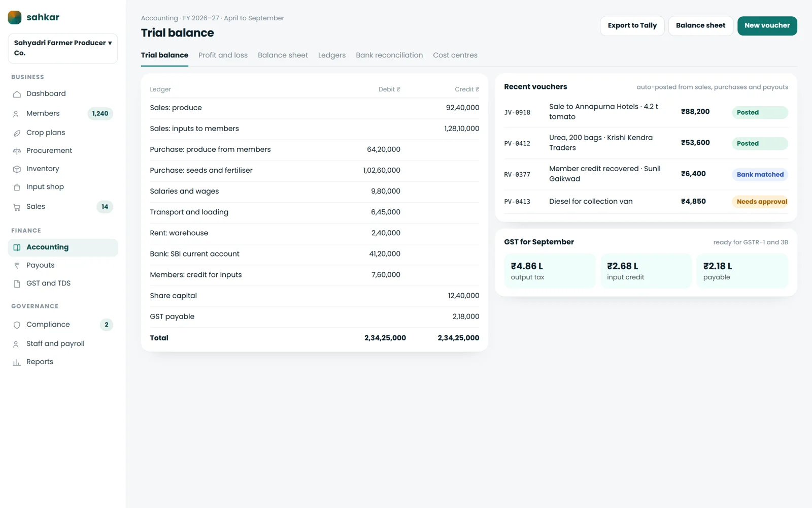812x508 pixels.
Task: Click Export to Tally button
Action: (x=632, y=25)
